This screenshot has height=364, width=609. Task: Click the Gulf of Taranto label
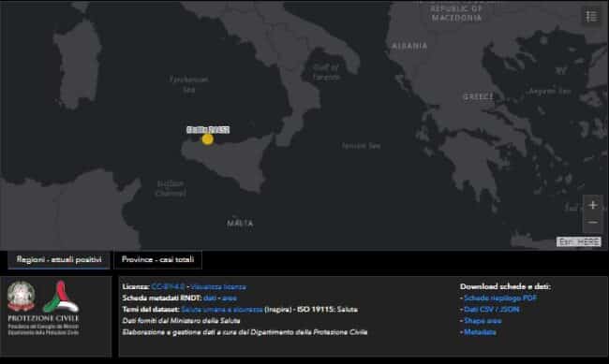click(326, 72)
